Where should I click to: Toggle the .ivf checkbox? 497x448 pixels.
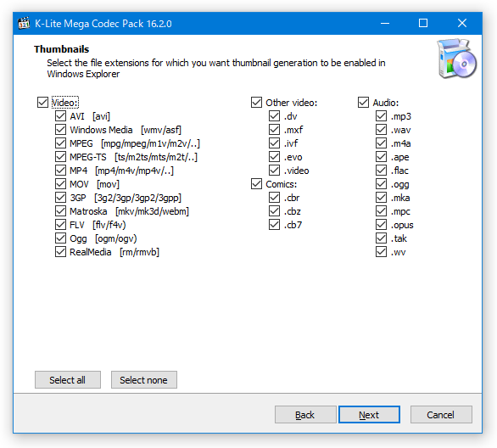pos(275,143)
